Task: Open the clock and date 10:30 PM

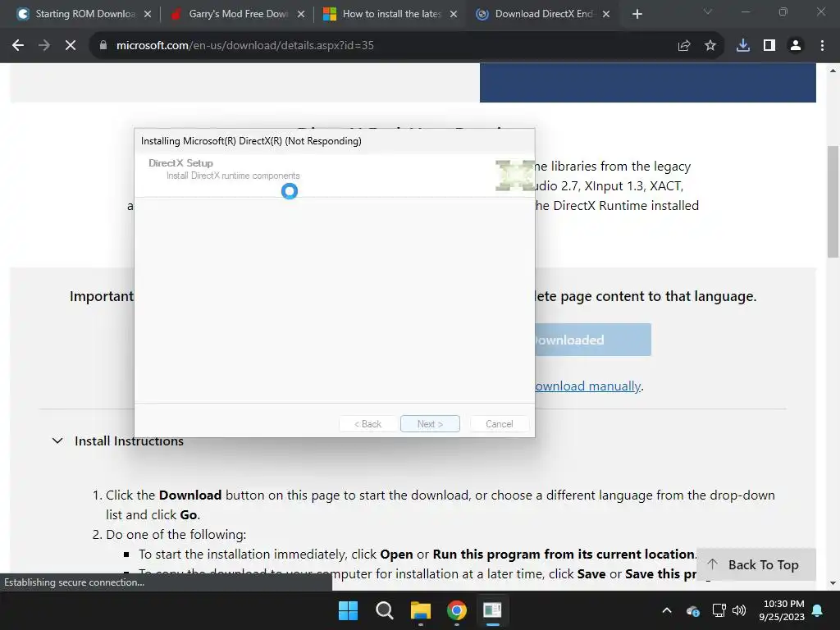Action: 782,610
